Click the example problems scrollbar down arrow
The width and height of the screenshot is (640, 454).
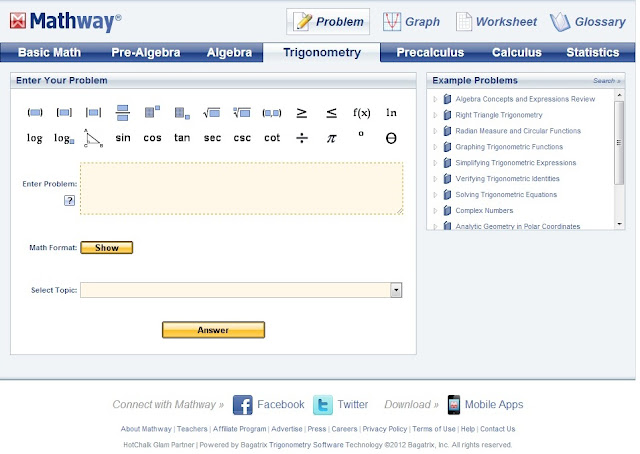(620, 224)
